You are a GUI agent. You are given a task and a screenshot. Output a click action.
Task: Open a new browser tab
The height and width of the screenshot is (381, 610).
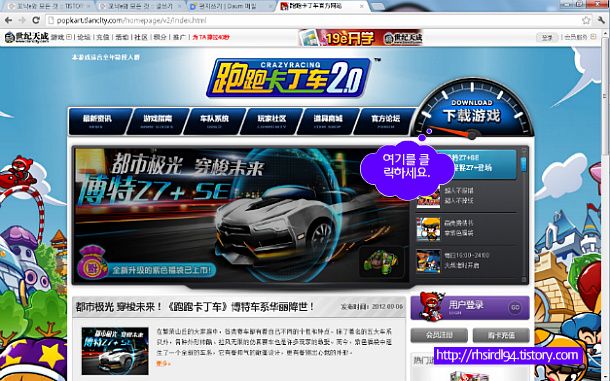(x=377, y=6)
